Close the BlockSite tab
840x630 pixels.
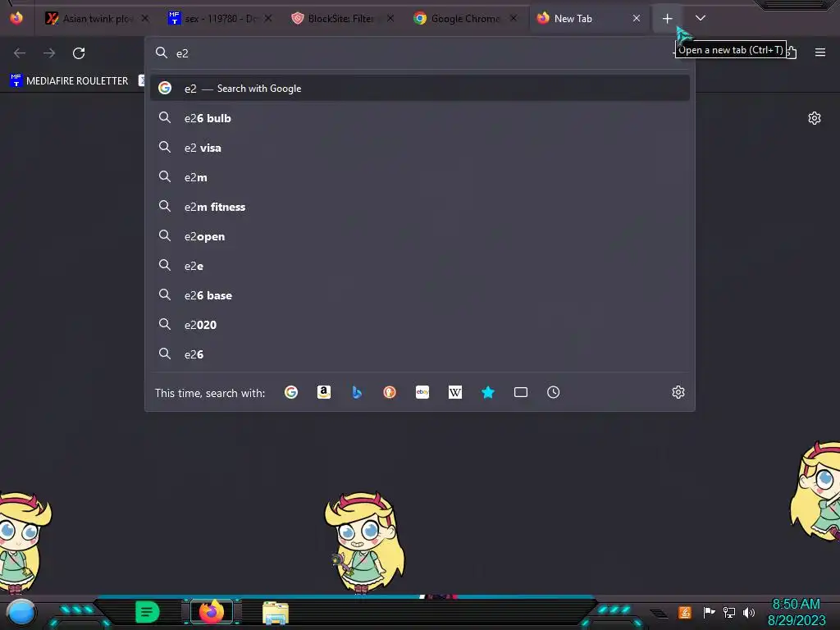click(390, 18)
